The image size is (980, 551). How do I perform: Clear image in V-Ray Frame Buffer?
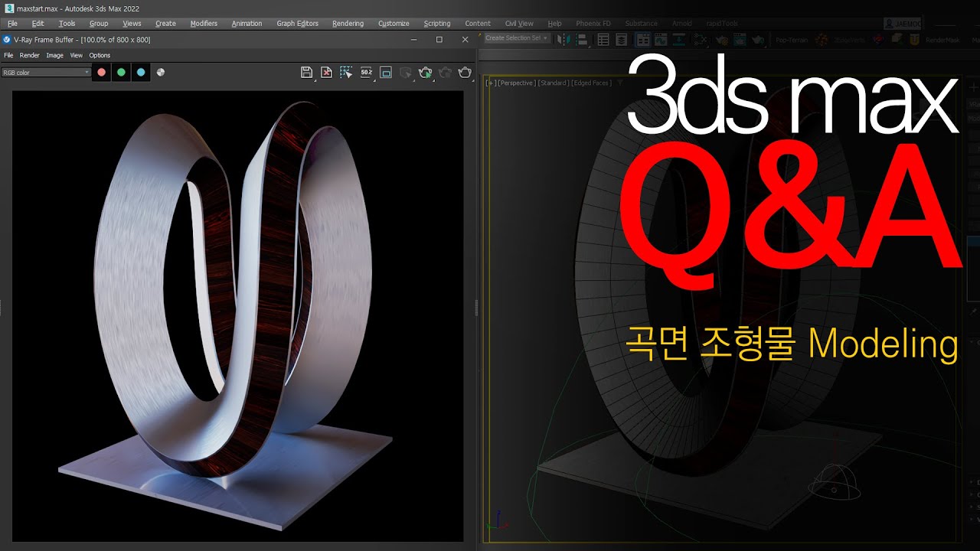(326, 73)
